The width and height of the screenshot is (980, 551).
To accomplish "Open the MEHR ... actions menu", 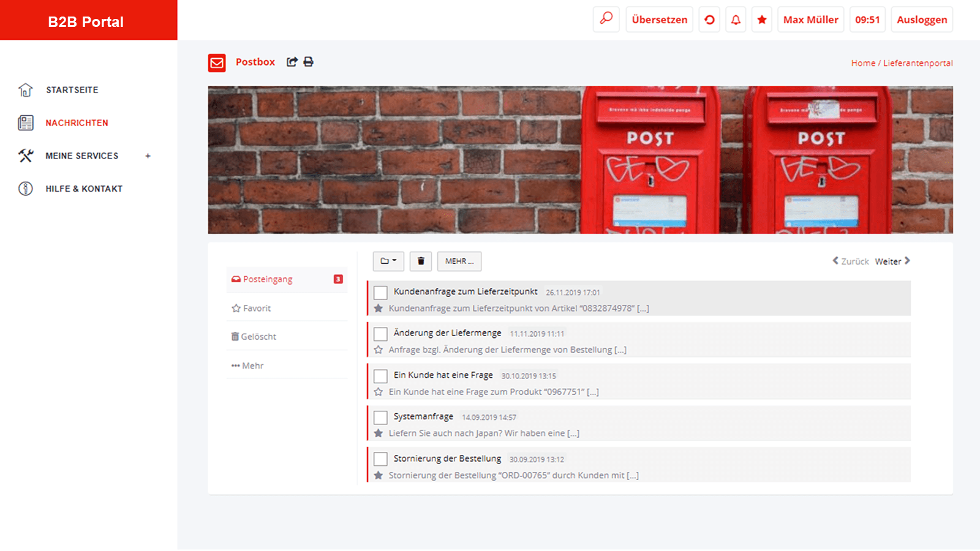I will coord(459,261).
